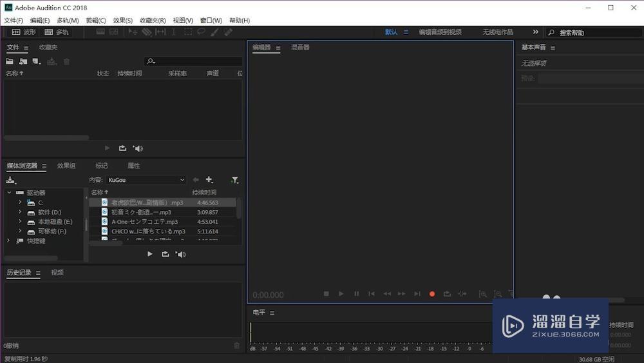
Task: Open the 媒体浏览器 panel menu icon
Action: [x=44, y=166]
